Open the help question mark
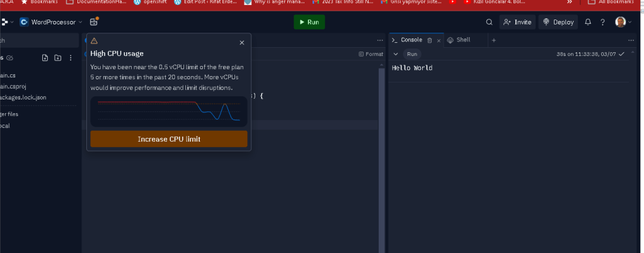Viewport: 644px width, 253px height. (x=602, y=22)
